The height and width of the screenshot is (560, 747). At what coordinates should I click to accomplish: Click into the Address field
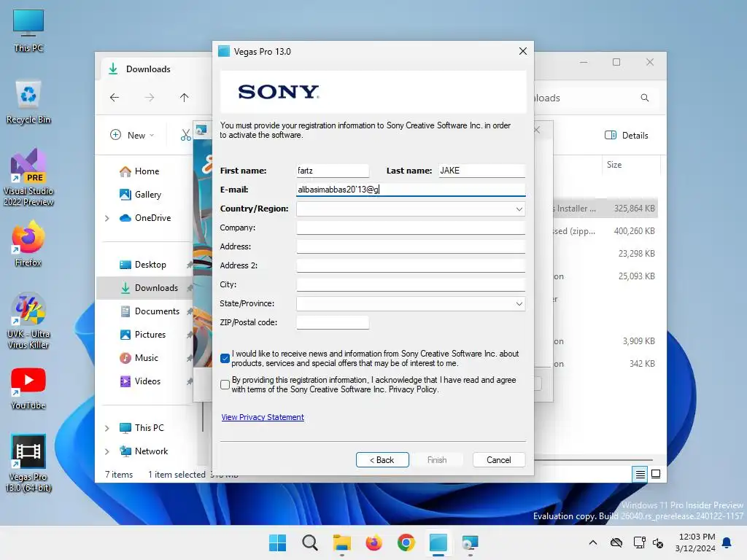tap(411, 246)
